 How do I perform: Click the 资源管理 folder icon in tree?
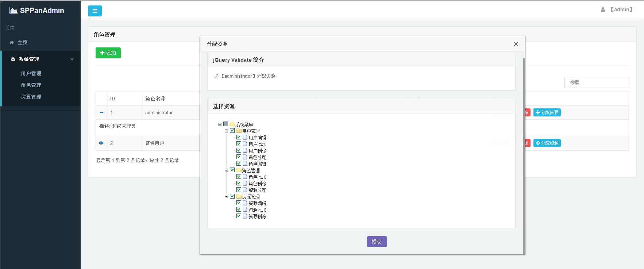click(x=239, y=196)
